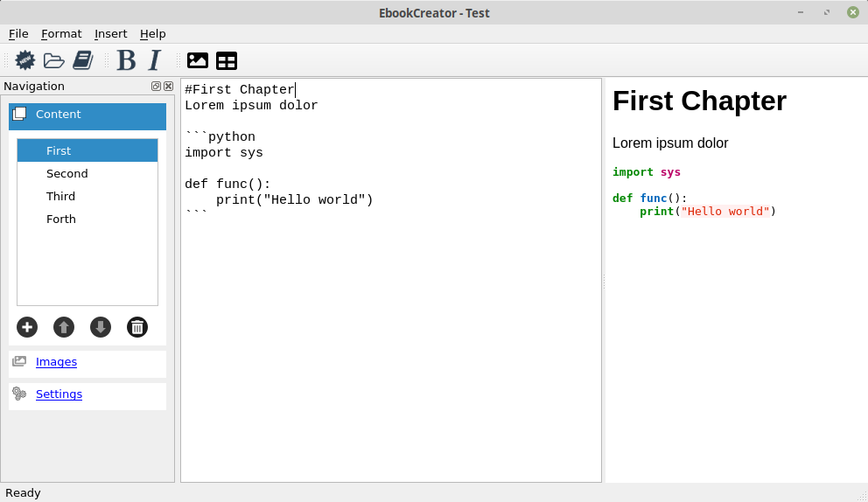Delete selected chapter with trash icon
This screenshot has height=502, width=868.
(137, 327)
